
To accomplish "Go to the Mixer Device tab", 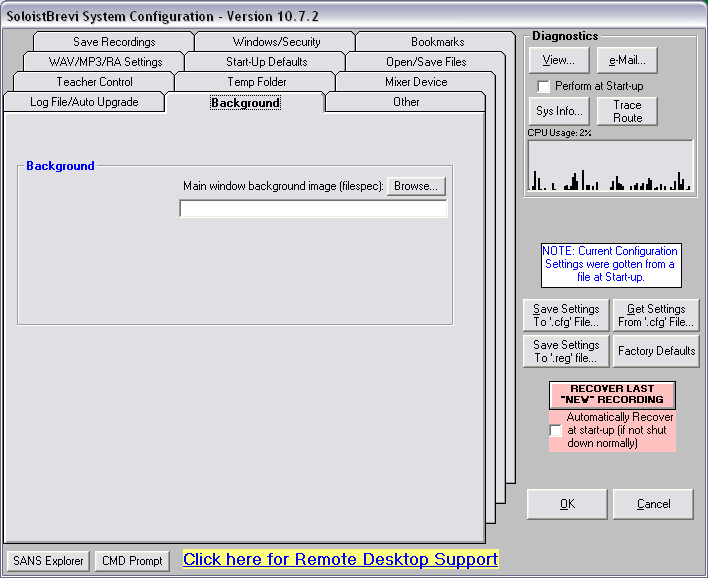I will (416, 82).
